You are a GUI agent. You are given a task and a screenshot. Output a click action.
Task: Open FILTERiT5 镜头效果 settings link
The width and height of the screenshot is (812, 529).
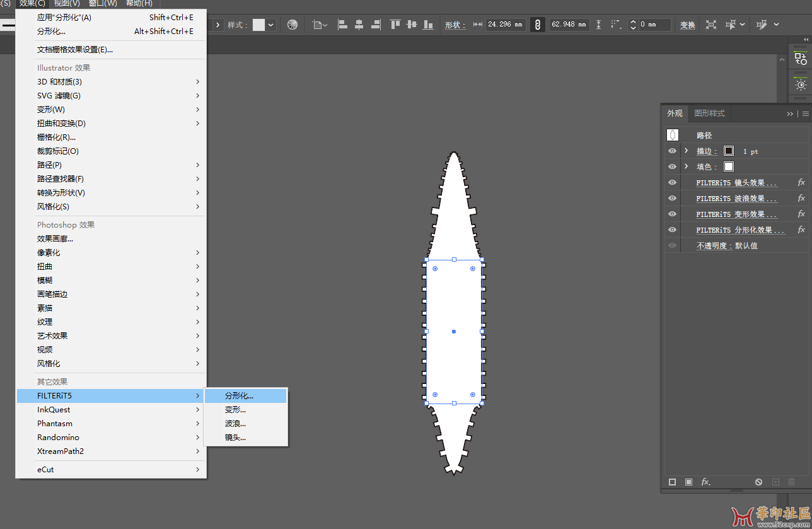click(736, 183)
